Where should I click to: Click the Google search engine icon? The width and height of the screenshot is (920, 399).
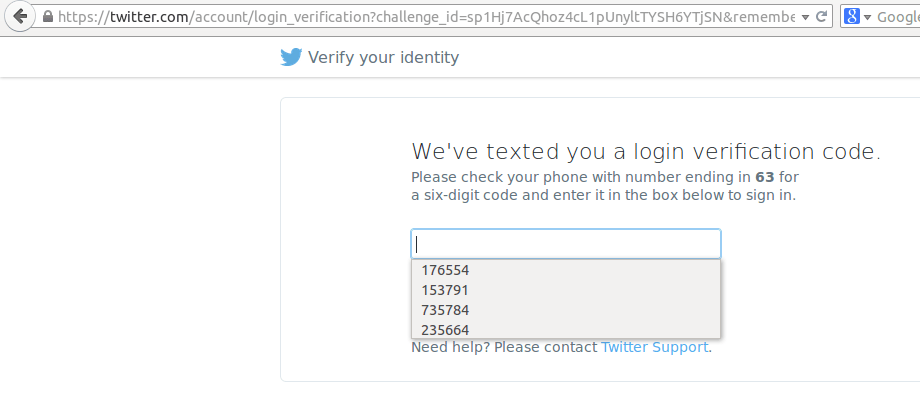click(852, 16)
